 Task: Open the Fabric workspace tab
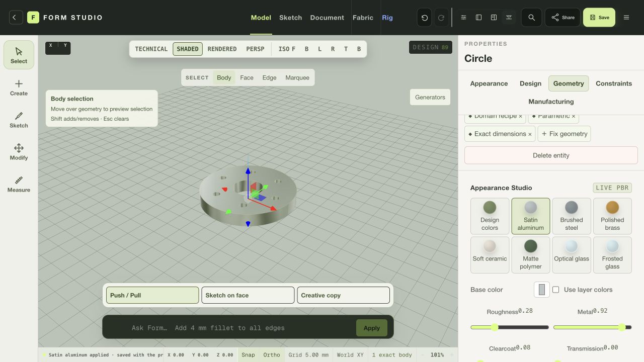[363, 18]
